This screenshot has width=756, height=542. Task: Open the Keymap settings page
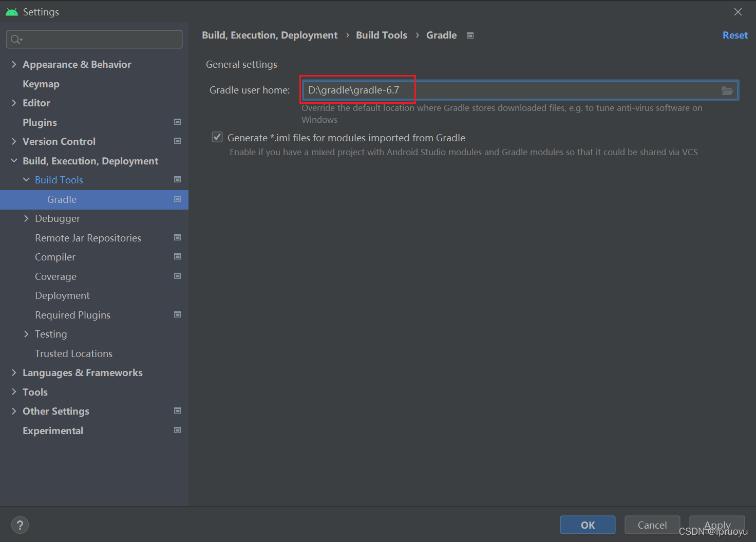[41, 84]
